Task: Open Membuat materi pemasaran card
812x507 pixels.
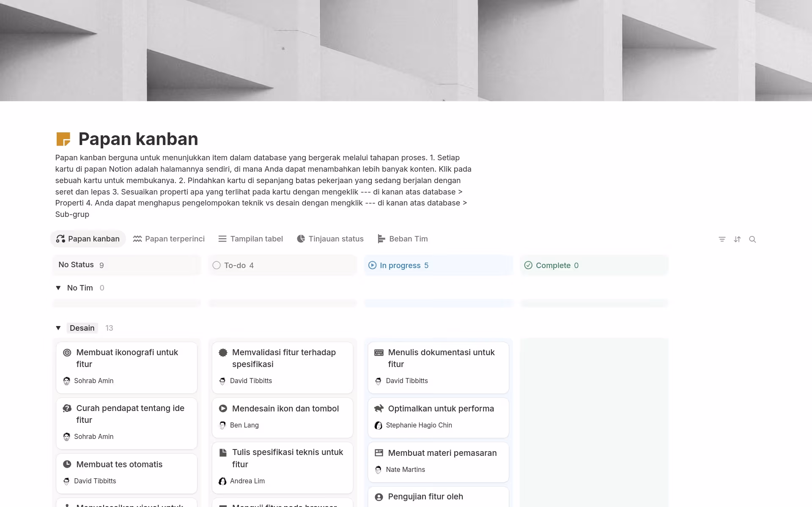Action: coord(442,453)
